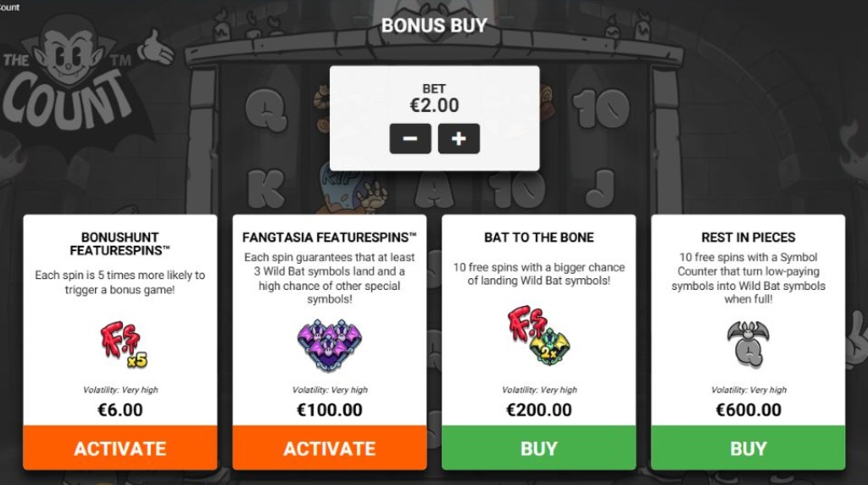Buy the Rest in Pieces bonus

(x=748, y=448)
